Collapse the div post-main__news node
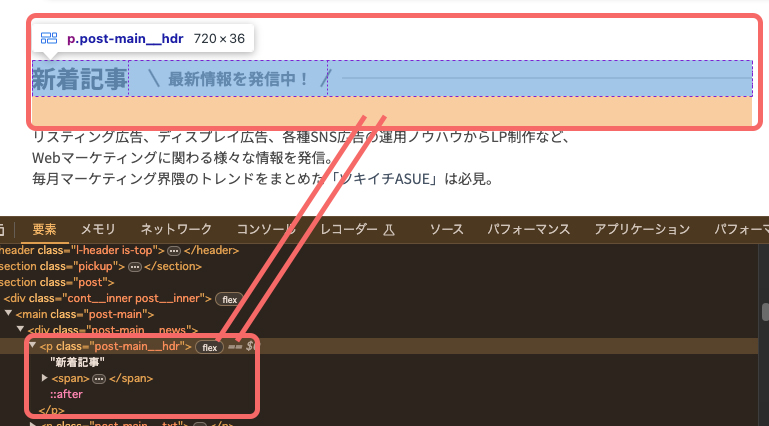The image size is (769, 426). 20,329
